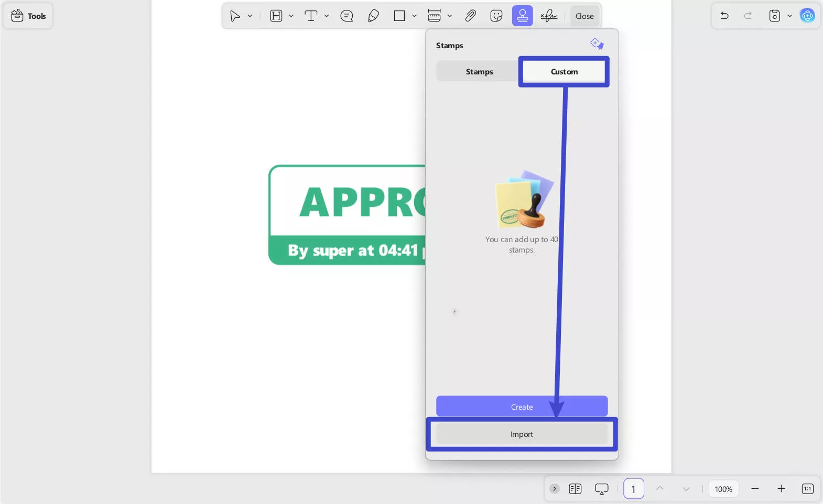Select the Sticker tool
The image size is (823, 504).
(x=496, y=16)
